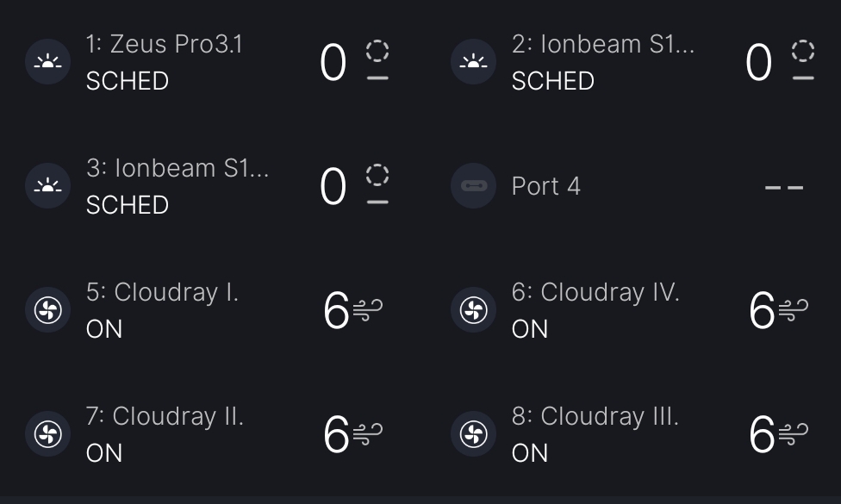
Task: Select the port 2 Ionbeam light icon
Action: click(x=473, y=62)
